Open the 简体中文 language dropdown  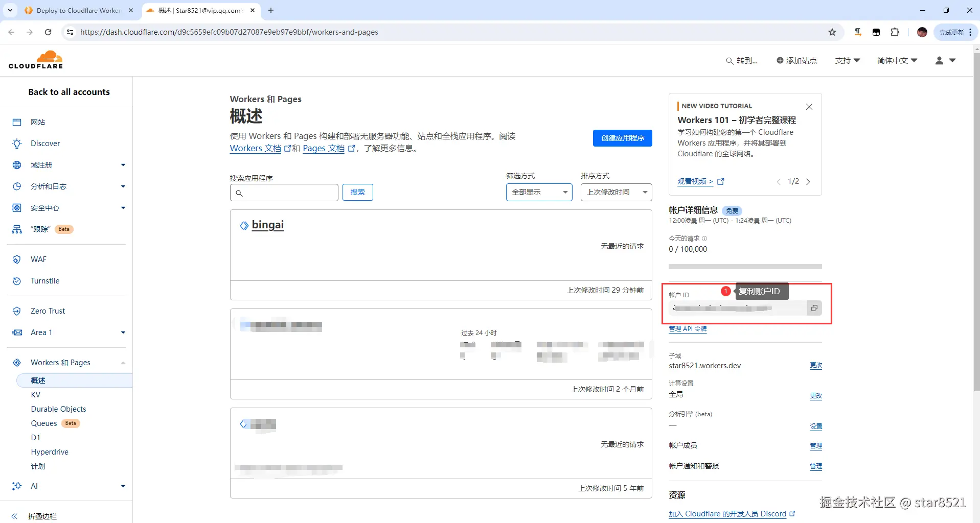(897, 61)
